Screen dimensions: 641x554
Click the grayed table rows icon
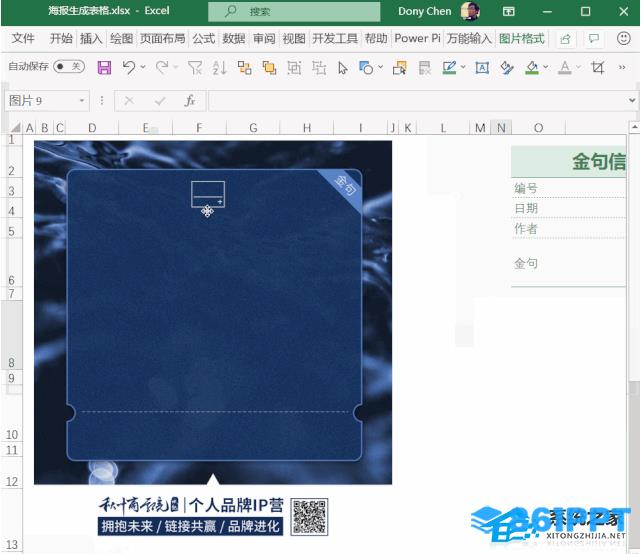click(425, 67)
